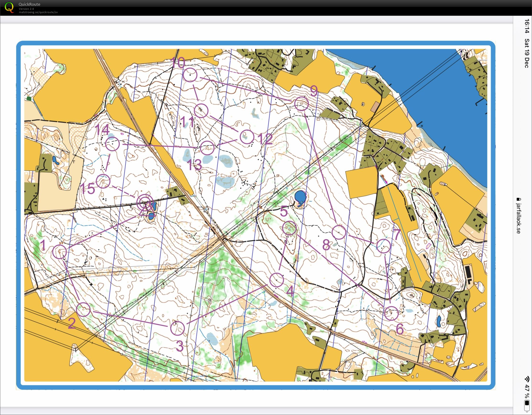This screenshot has width=532, height=415.
Task: Select control circle 10 at the top
Action: click(x=190, y=76)
